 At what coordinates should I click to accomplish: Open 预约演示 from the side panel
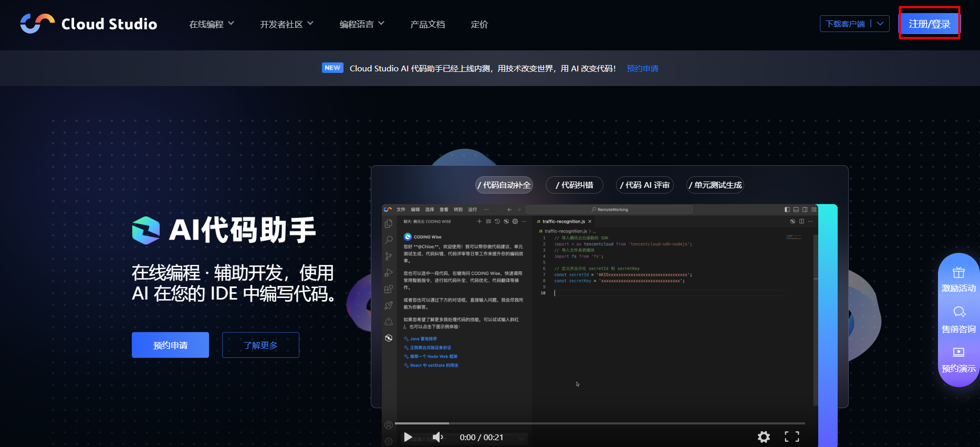click(958, 360)
